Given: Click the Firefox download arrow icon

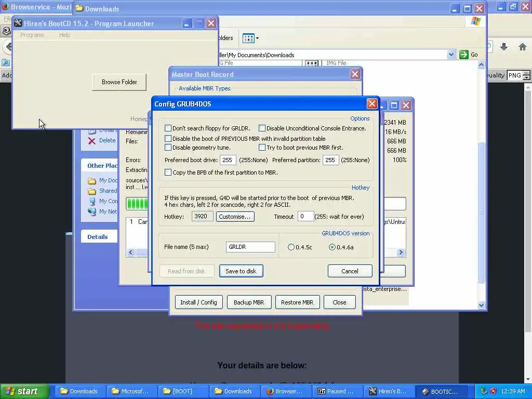Looking at the screenshot, I should click(504, 47).
